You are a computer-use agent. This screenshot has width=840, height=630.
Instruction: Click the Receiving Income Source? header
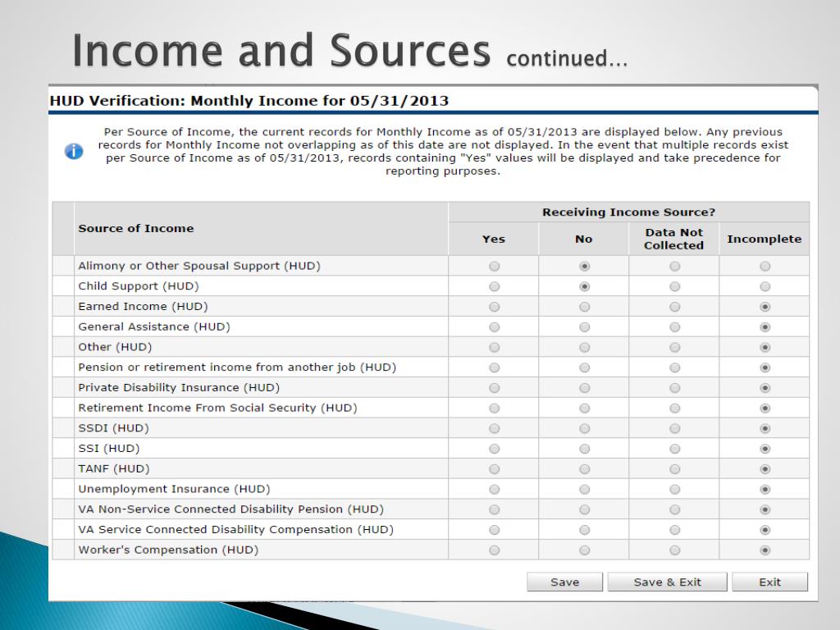pos(629,212)
